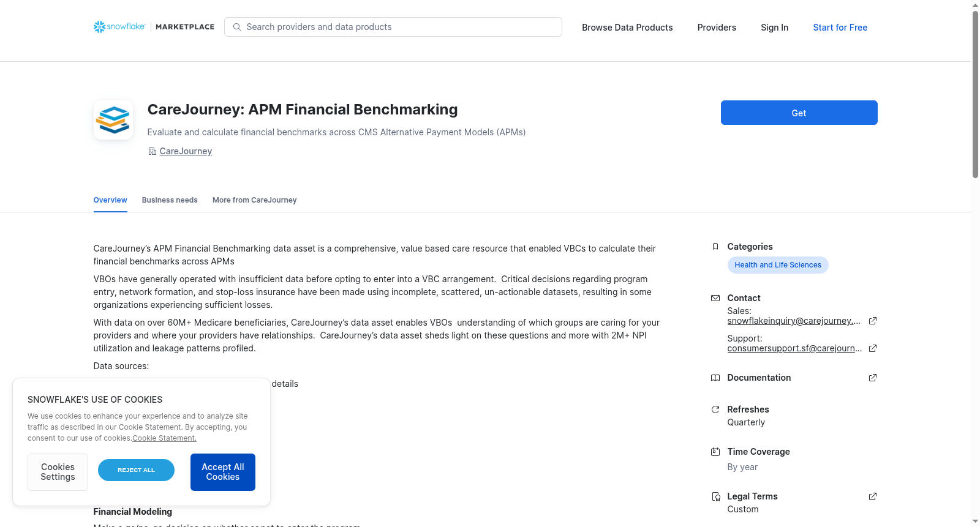Open the Legal Terms external link icon
Image resolution: width=980 pixels, height=527 pixels.
873,496
